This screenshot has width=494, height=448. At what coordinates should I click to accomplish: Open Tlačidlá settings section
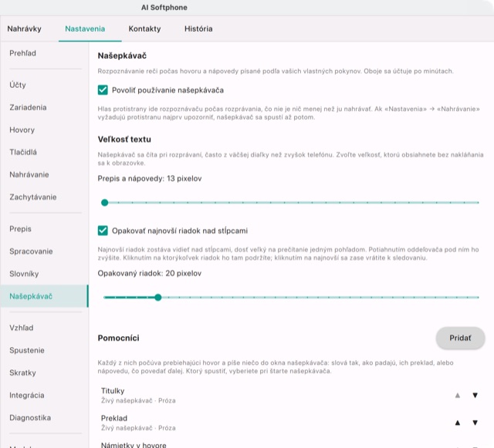(x=44, y=152)
